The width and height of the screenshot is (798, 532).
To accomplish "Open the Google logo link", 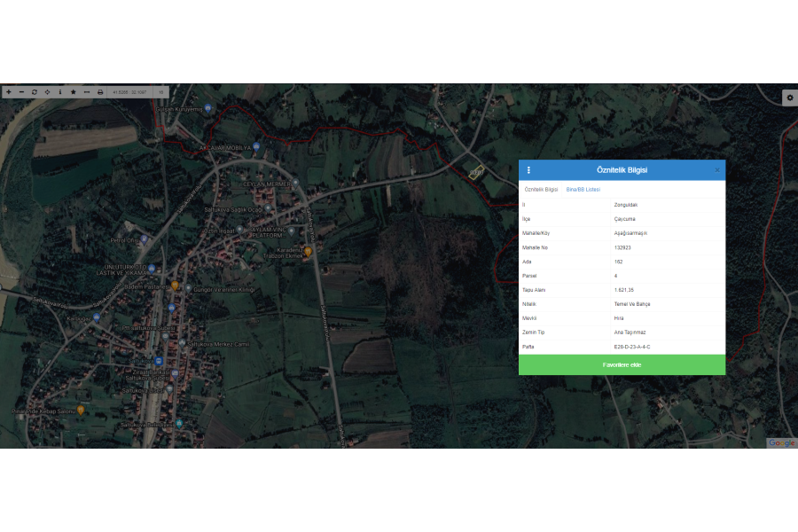I will pyautogui.click(x=781, y=442).
